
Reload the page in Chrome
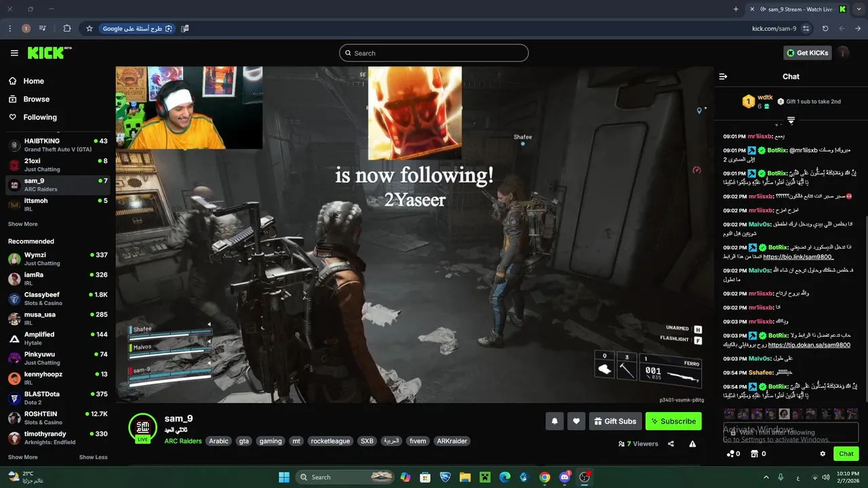click(x=825, y=28)
